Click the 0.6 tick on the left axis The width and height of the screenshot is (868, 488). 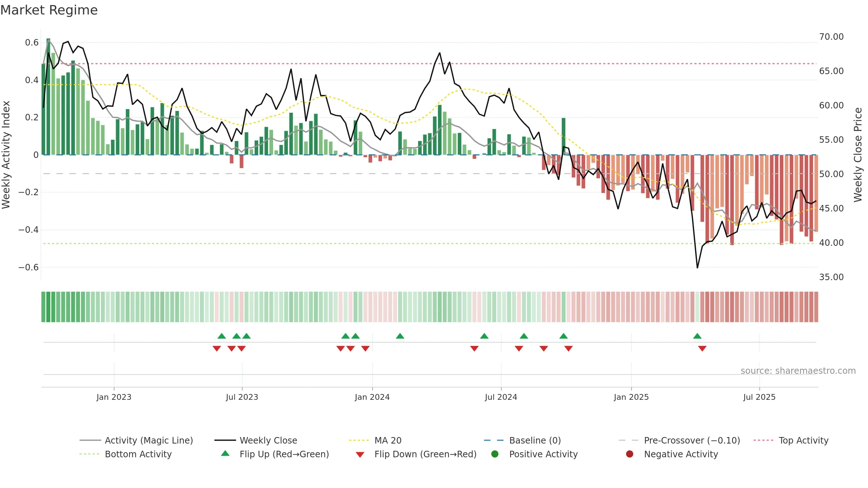(x=32, y=43)
